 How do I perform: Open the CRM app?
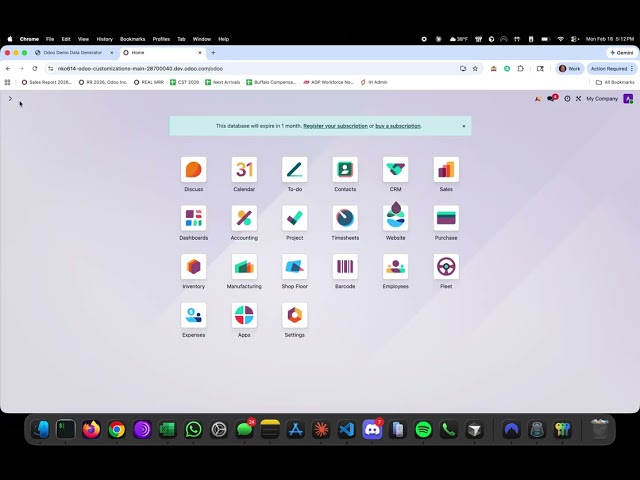pos(396,169)
